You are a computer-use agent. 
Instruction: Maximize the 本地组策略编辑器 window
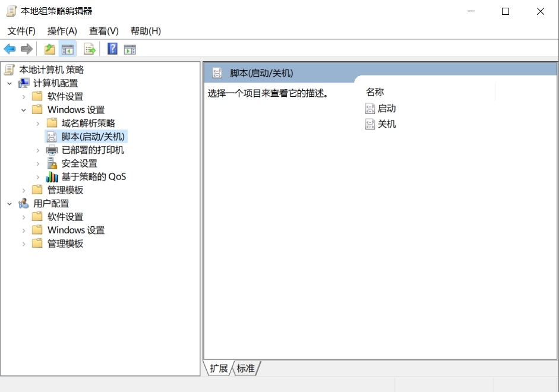click(x=506, y=11)
